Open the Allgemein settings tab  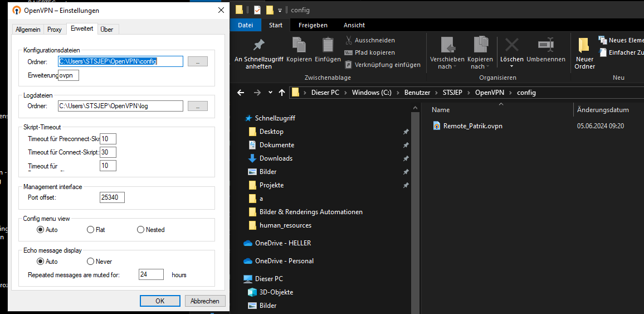[x=28, y=29]
